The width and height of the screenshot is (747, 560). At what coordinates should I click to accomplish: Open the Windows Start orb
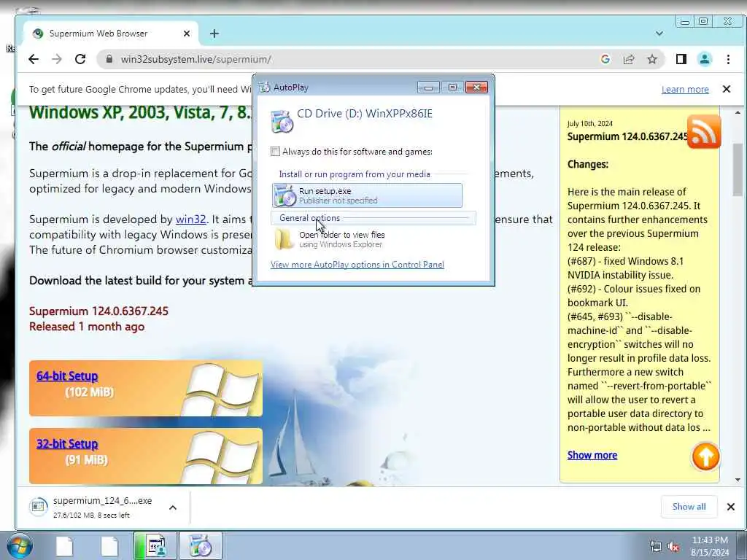click(x=20, y=545)
